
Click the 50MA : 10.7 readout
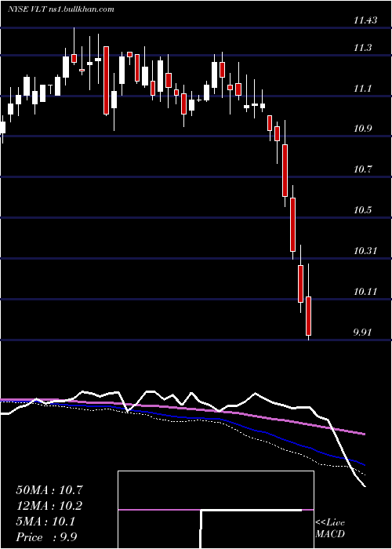click(x=49, y=490)
